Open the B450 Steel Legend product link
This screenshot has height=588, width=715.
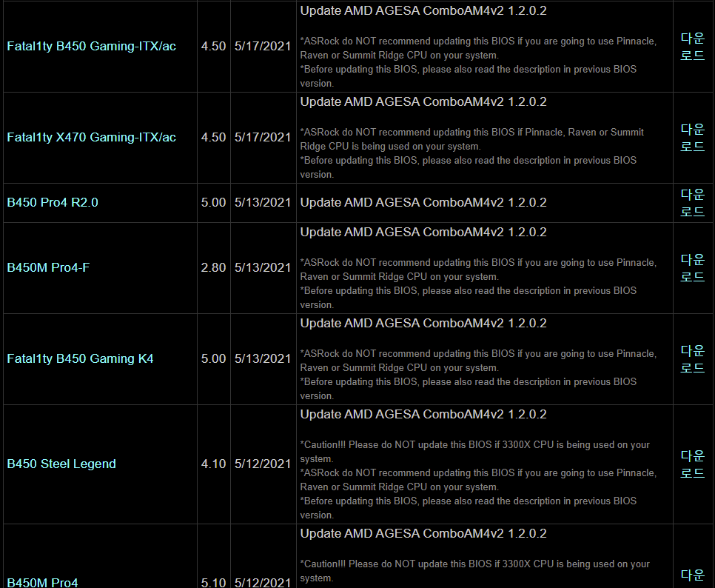click(x=61, y=464)
